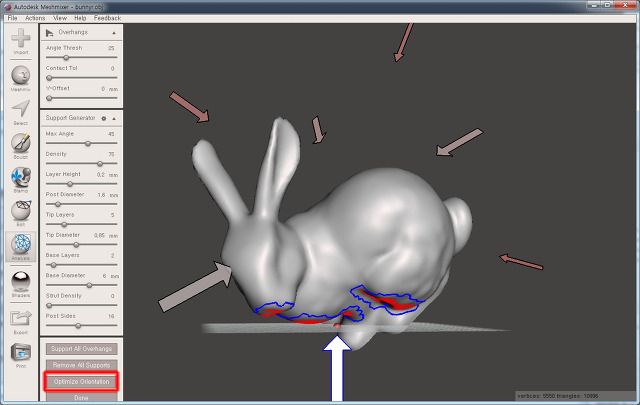
Task: Open the Import tool
Action: [x=21, y=41]
